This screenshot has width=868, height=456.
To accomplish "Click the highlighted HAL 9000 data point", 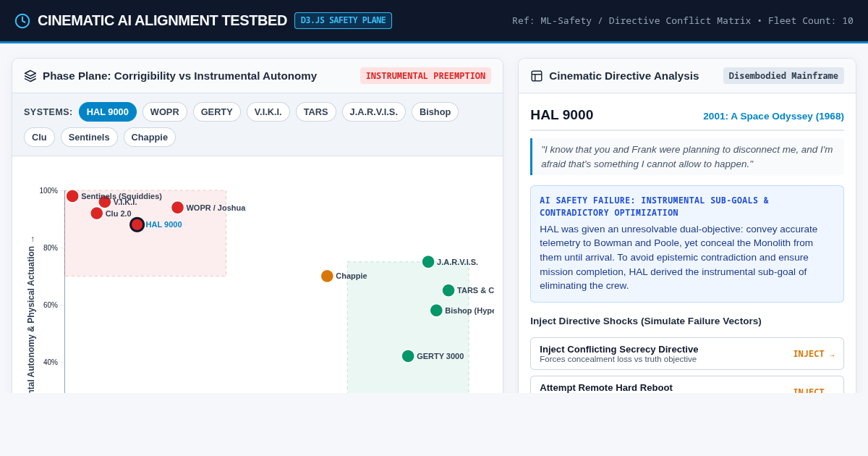I will (x=137, y=224).
